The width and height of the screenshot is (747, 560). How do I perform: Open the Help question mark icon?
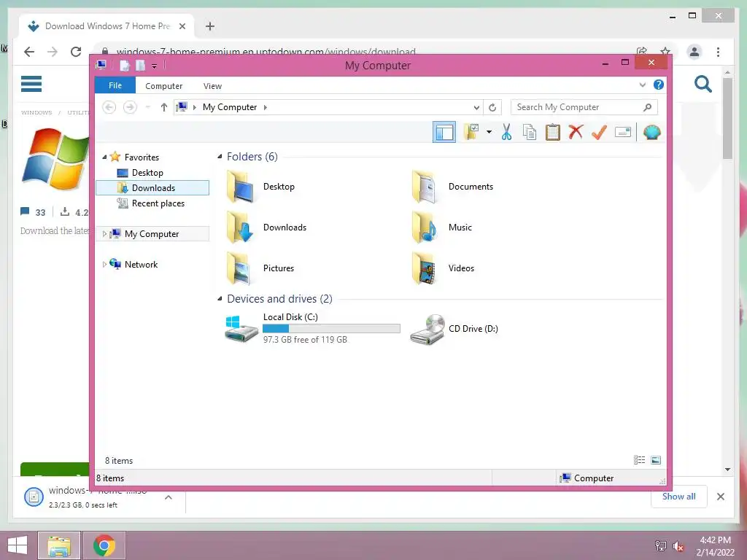(x=659, y=85)
